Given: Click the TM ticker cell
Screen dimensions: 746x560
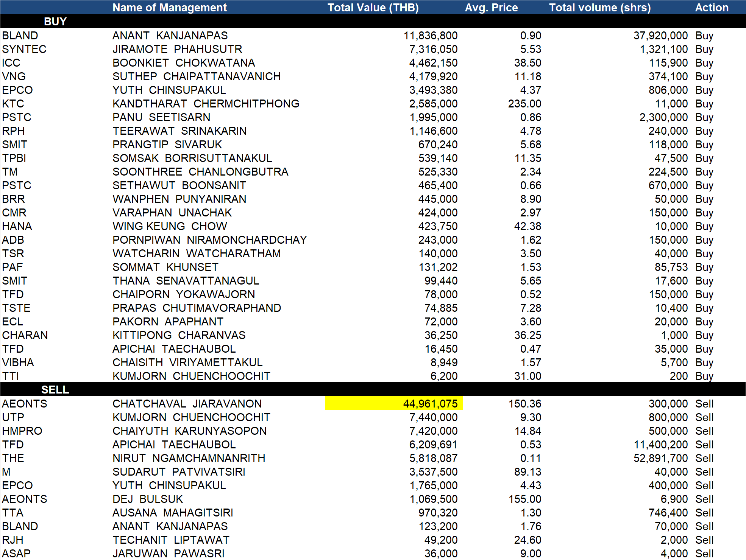Looking at the screenshot, I should click(x=10, y=172).
